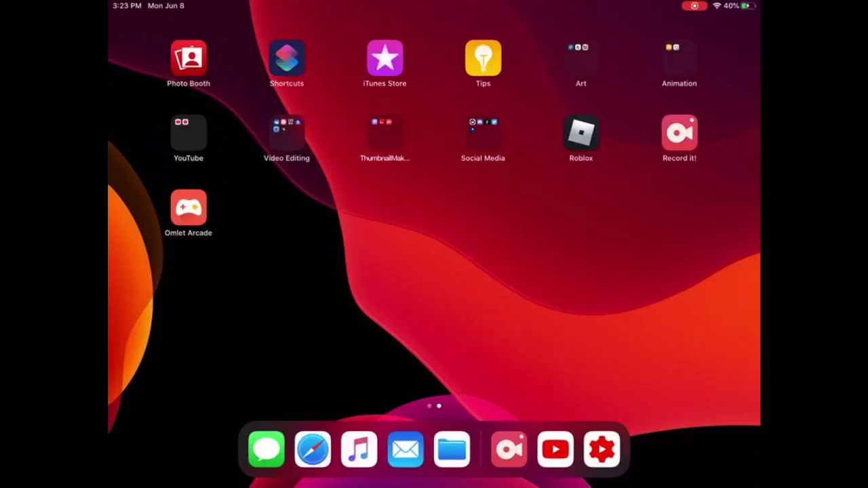Open YouTube app in the dock

coord(555,449)
